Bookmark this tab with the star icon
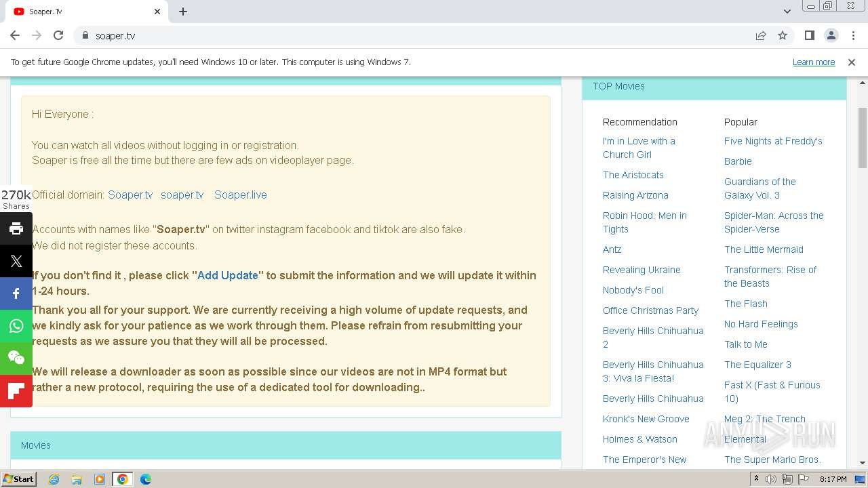This screenshot has width=868, height=488. (x=783, y=35)
